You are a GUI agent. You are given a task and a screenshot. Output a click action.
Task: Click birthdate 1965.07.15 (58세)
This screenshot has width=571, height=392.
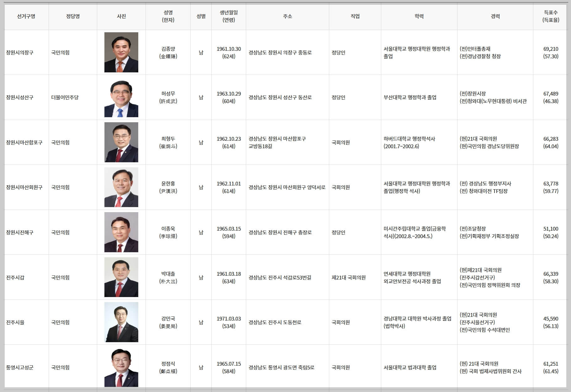pos(229,368)
